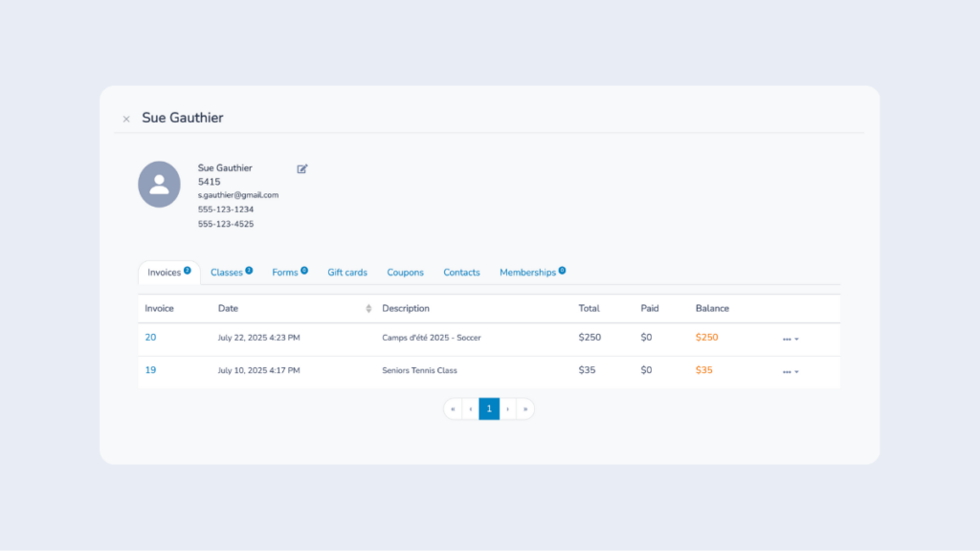Jump to first page of invoices
The height and width of the screenshot is (551, 980).
(453, 409)
